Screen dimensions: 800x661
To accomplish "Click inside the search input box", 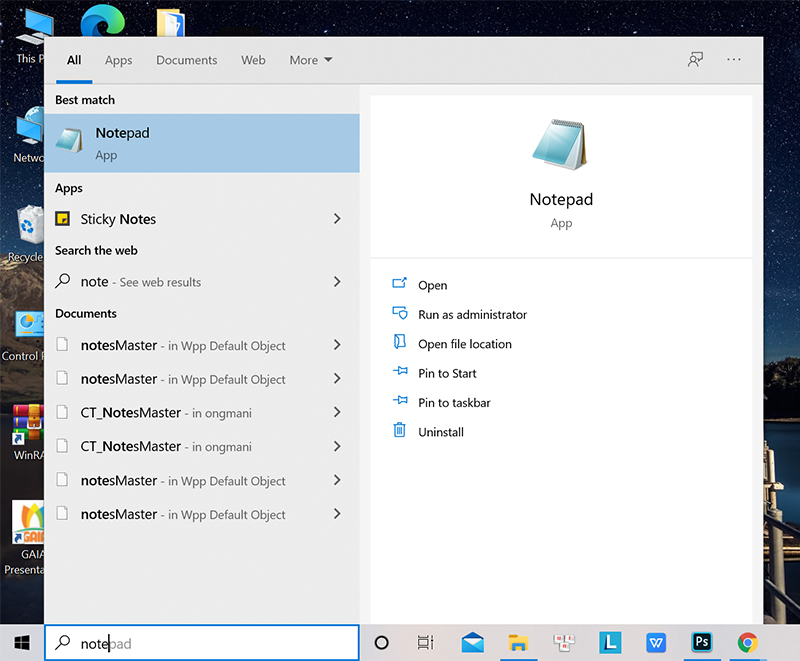I will pos(200,643).
